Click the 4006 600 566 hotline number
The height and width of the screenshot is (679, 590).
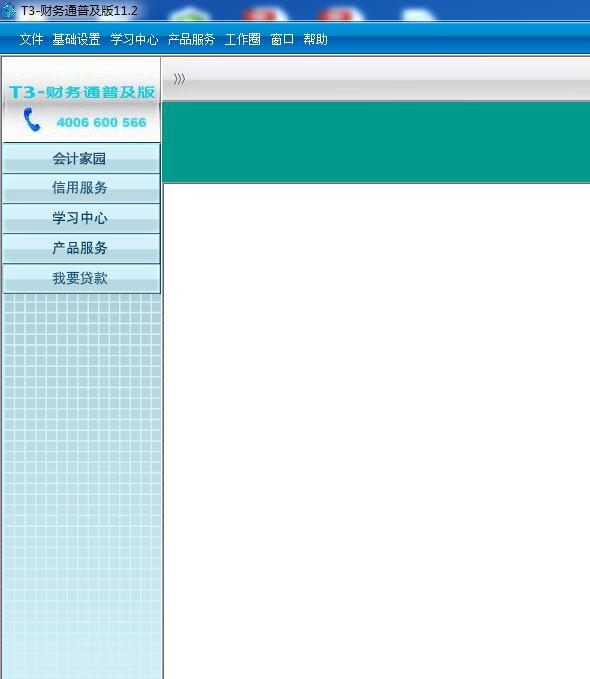(x=101, y=122)
